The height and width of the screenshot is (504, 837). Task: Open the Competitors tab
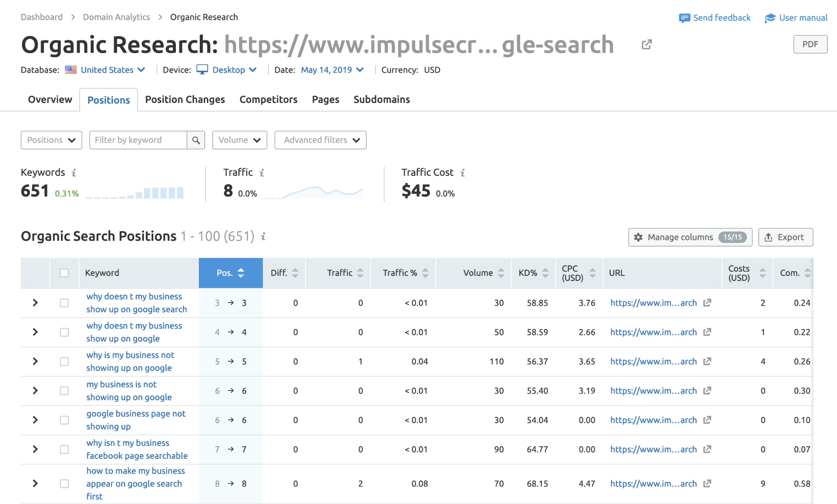tap(268, 100)
